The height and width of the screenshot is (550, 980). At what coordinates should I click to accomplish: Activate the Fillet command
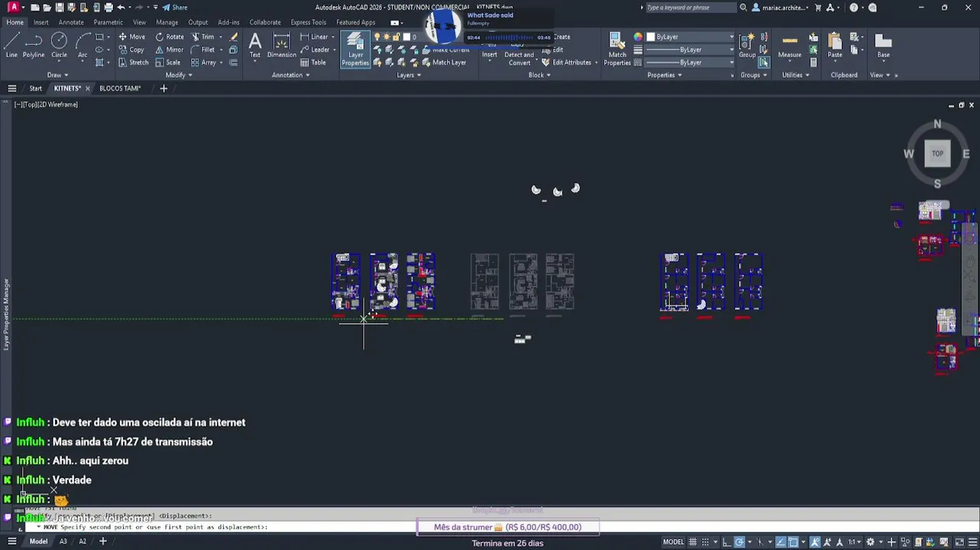(202, 50)
